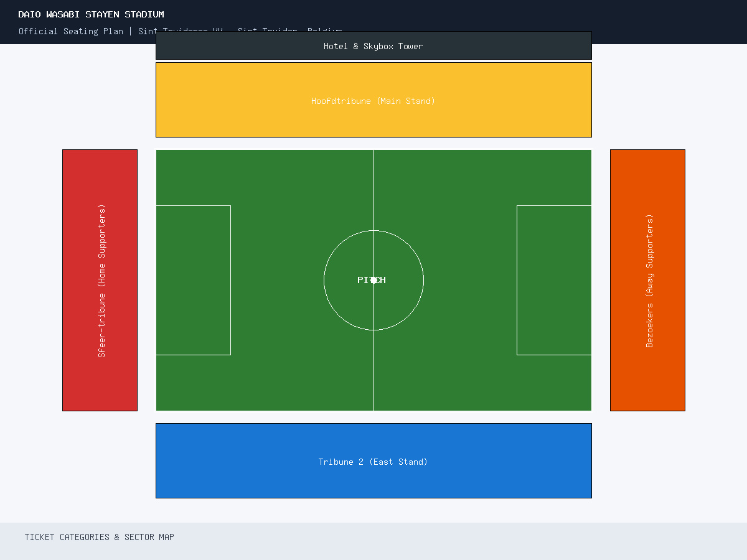Click the Sfeer-tribune (Home Supporters) vertical label
The height and width of the screenshot is (560, 747).
pyautogui.click(x=102, y=281)
